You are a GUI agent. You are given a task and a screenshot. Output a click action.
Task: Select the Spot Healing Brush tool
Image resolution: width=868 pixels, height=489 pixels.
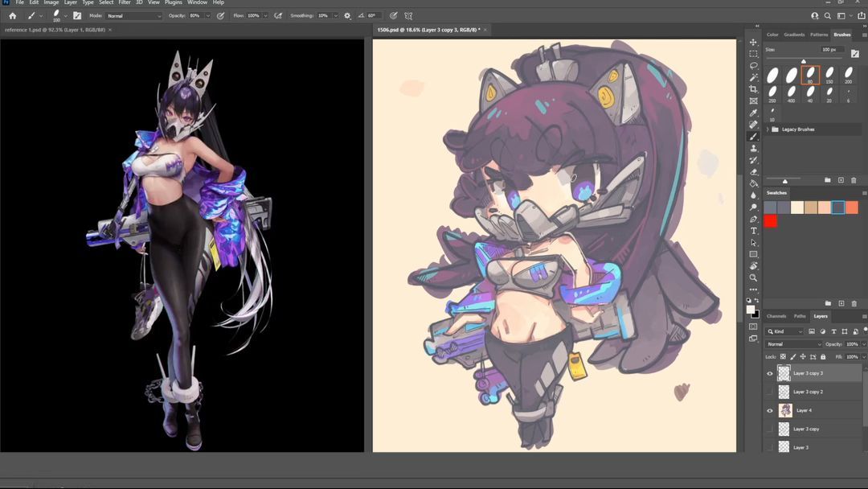(x=753, y=125)
